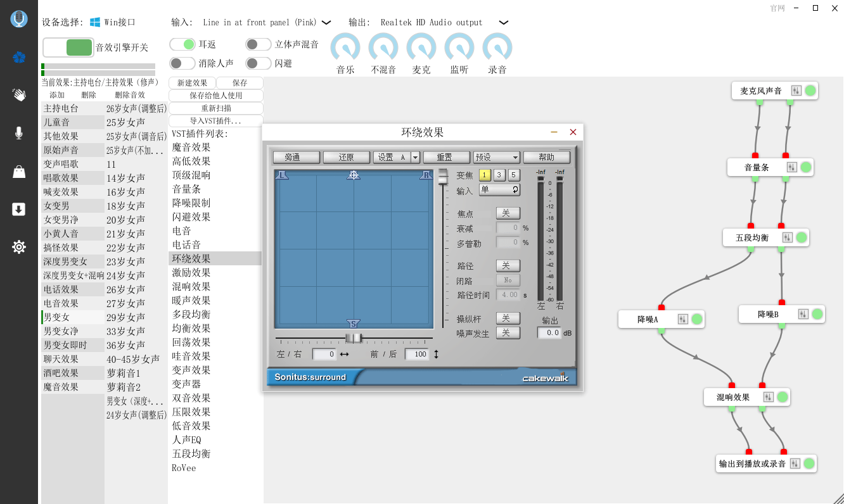Image resolution: width=844 pixels, height=504 pixels.
Task: Turn on the 焦点 关 button
Action: [508, 213]
